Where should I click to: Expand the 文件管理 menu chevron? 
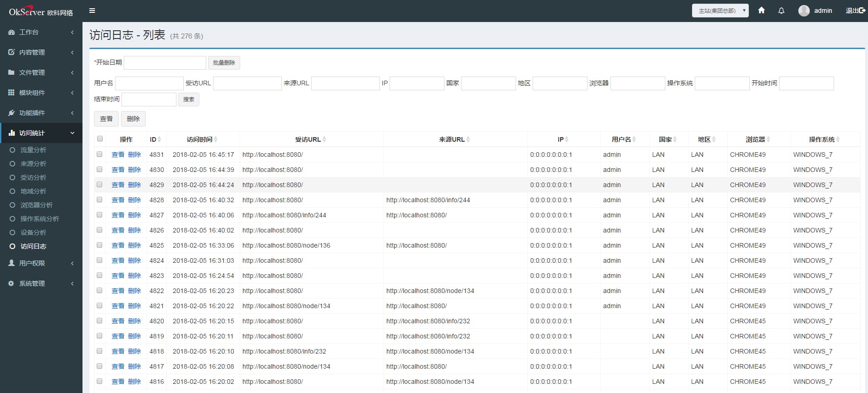(72, 72)
